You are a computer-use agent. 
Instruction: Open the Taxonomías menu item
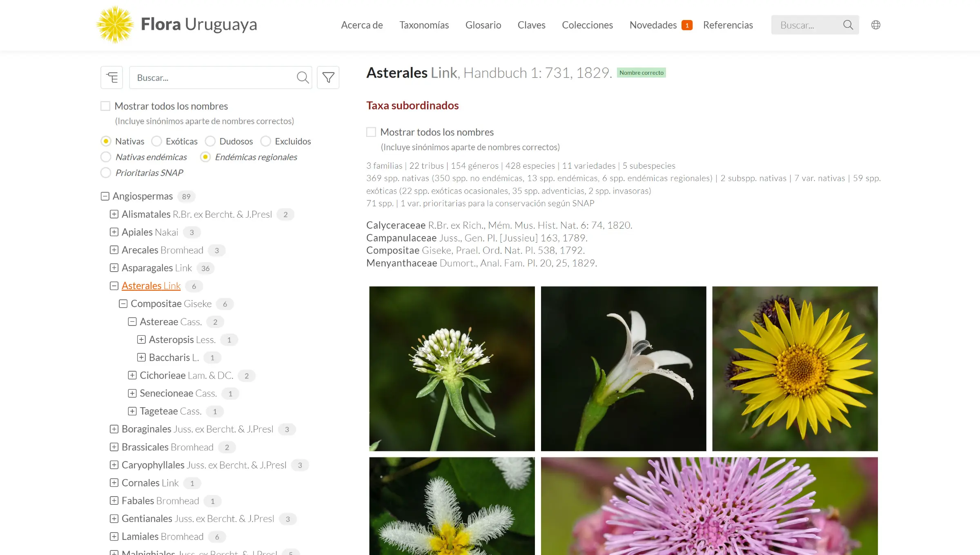[x=424, y=25]
